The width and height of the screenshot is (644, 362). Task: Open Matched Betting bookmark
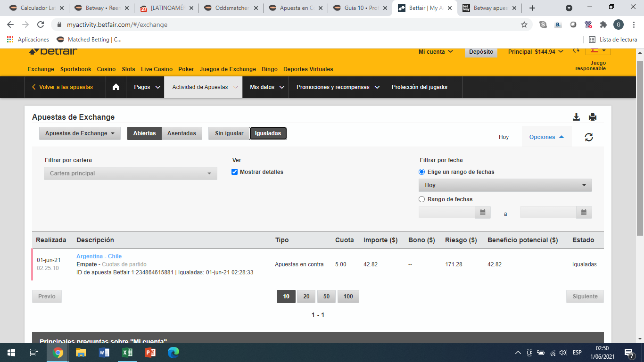[90, 40]
